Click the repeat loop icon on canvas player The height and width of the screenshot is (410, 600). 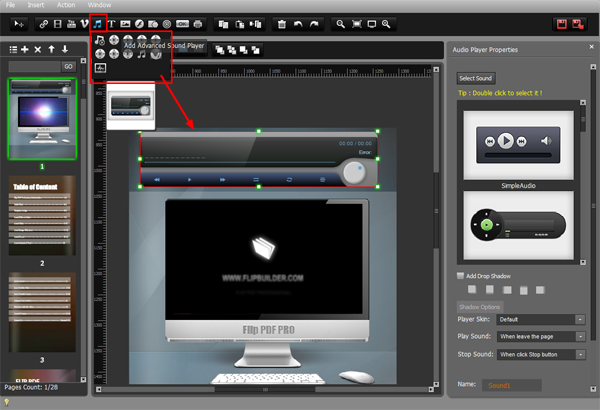click(x=289, y=180)
